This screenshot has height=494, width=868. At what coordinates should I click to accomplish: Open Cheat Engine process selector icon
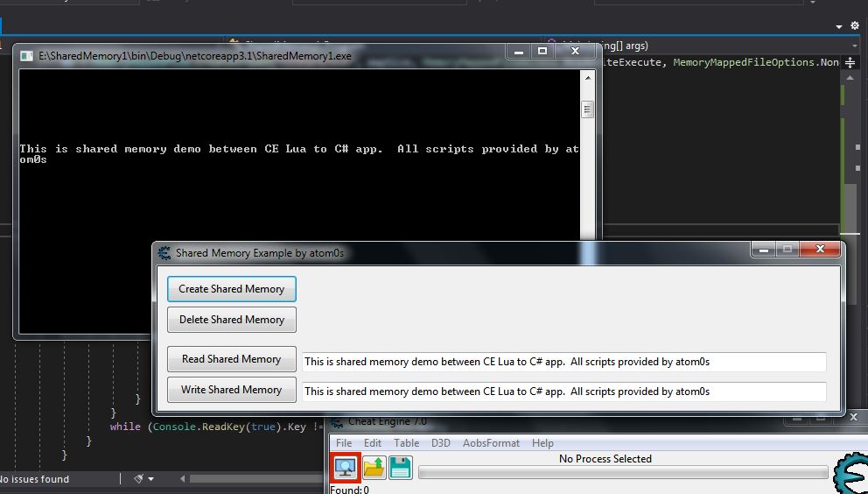346,467
